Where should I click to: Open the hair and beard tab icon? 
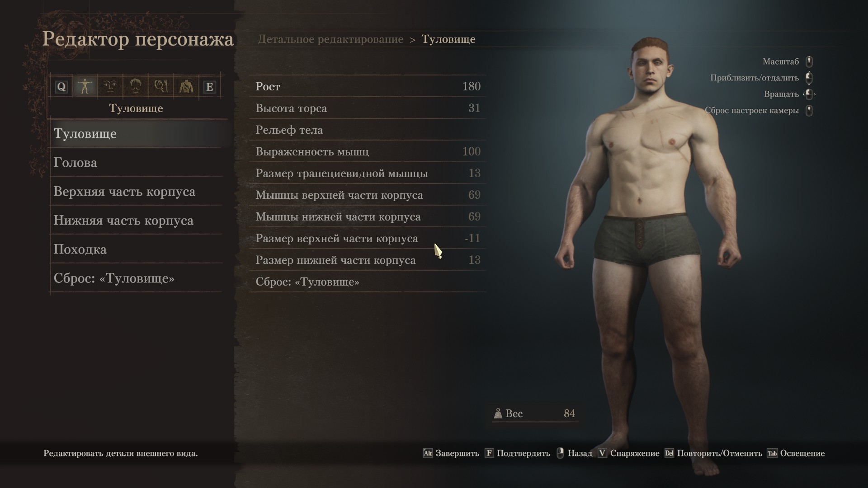coord(136,87)
